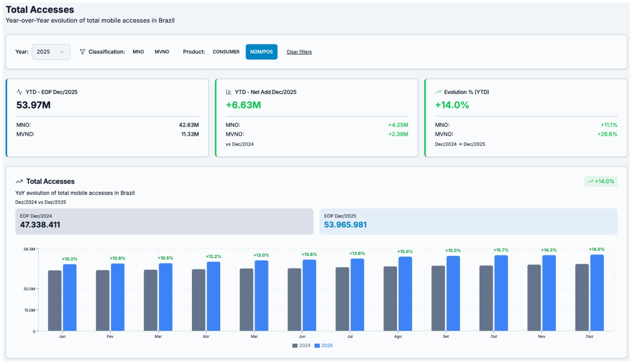Toggle the MNO classification filter

pos(138,51)
